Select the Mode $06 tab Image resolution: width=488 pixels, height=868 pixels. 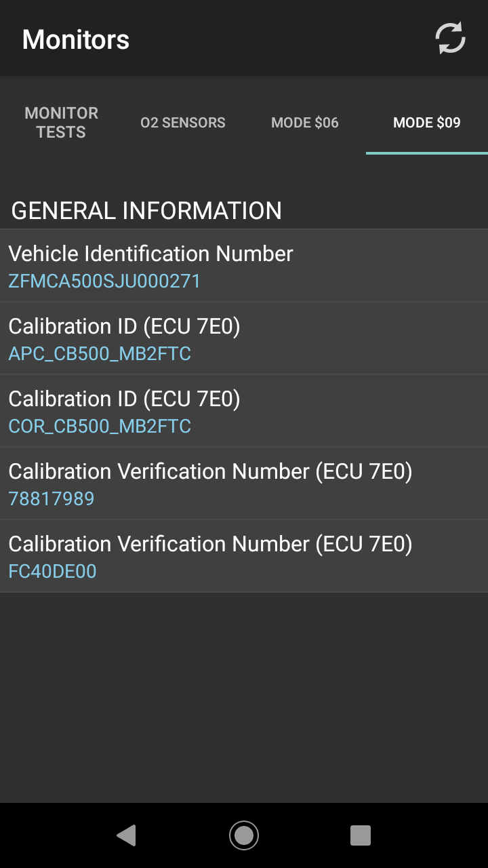[x=305, y=123]
